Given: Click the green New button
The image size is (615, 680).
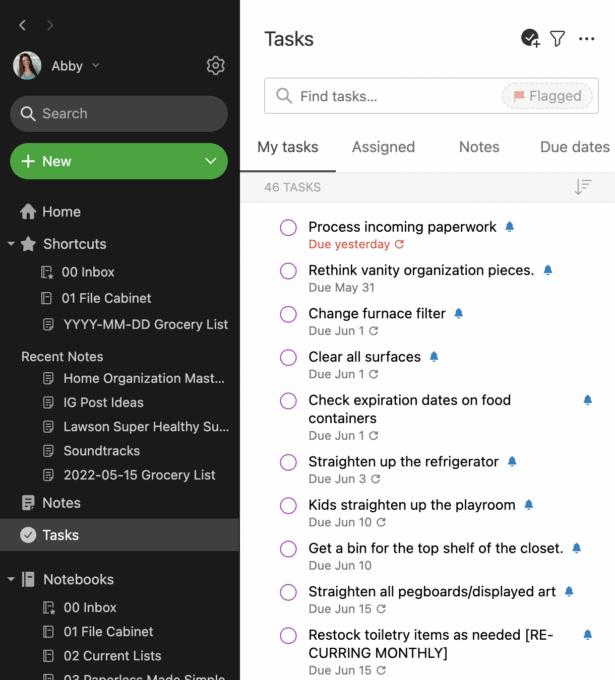Looking at the screenshot, I should click(119, 161).
